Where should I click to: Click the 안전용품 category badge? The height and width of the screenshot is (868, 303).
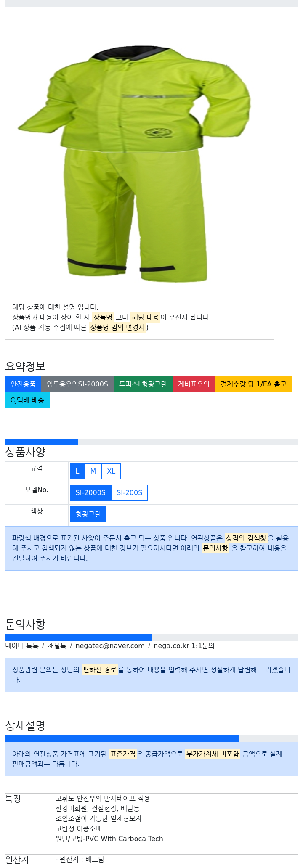point(23,384)
